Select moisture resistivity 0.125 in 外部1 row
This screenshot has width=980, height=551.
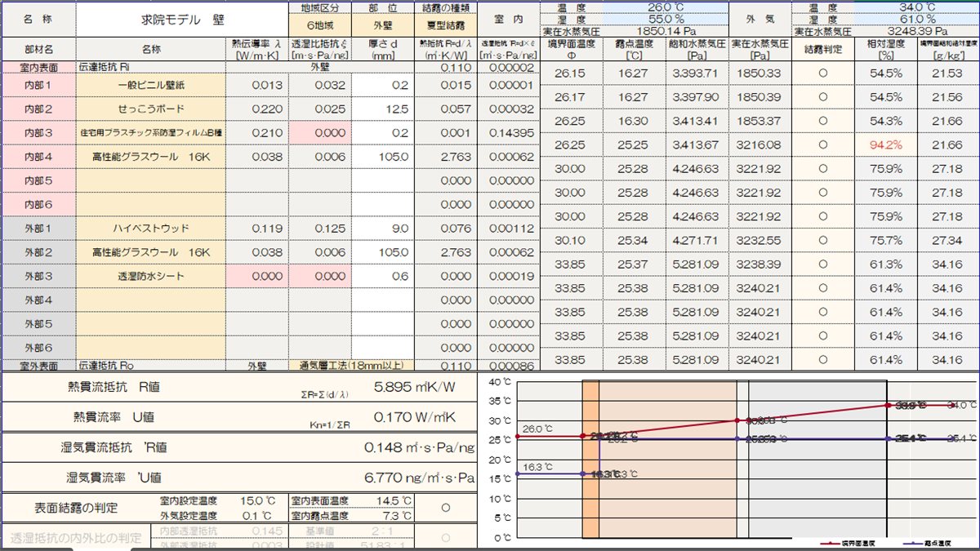(x=321, y=229)
